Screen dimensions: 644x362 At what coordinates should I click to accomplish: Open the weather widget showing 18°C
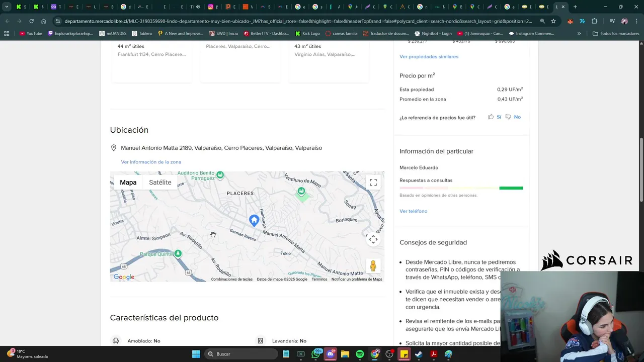pos(29,354)
